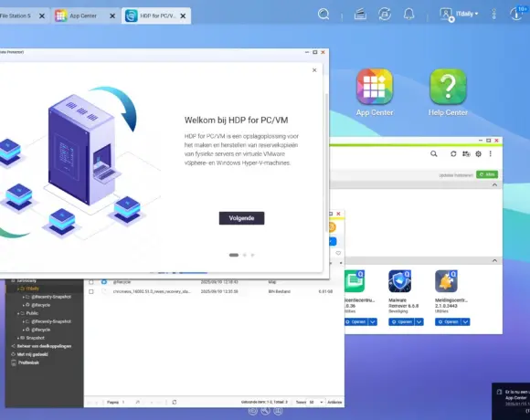Switch to the File Station 5 tab

(16, 16)
